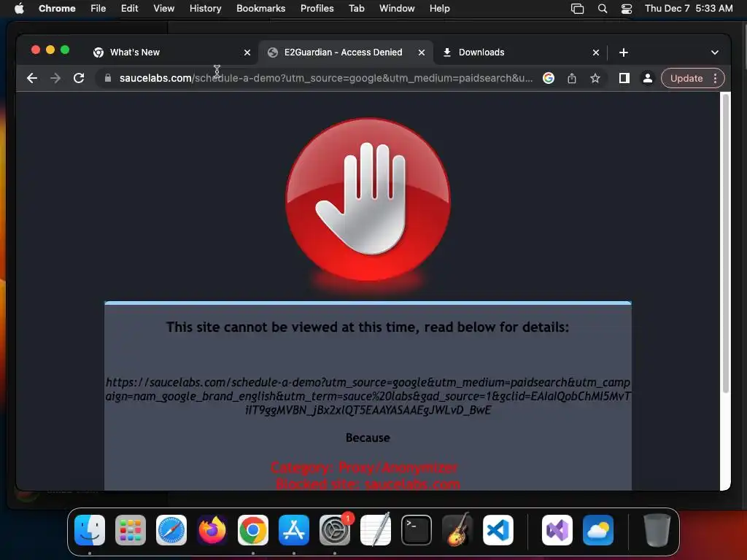The height and width of the screenshot is (560, 747).
Task: Close the What's New tab
Action: pyautogui.click(x=247, y=52)
